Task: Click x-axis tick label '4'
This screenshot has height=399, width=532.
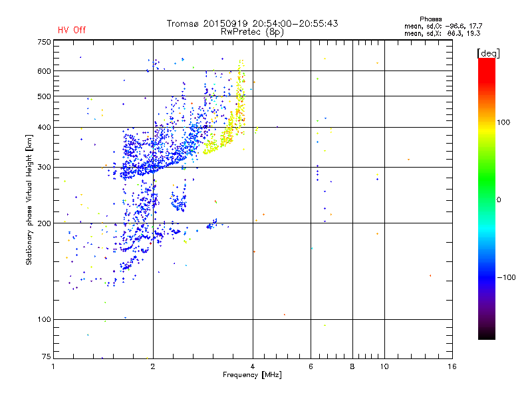Action: click(253, 366)
